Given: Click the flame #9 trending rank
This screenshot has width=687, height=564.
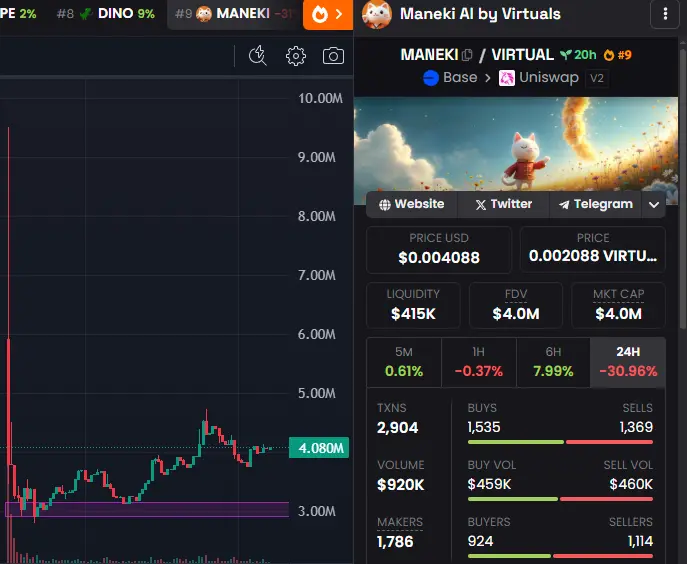Looking at the screenshot, I should (617, 55).
